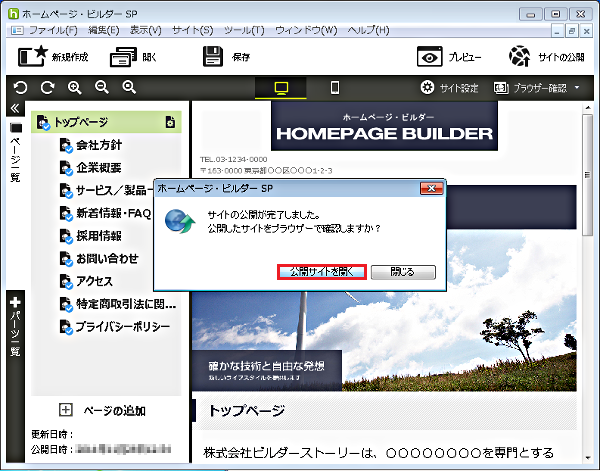Open the ファイル(F) menu
The width and height of the screenshot is (600, 471).
53,30
